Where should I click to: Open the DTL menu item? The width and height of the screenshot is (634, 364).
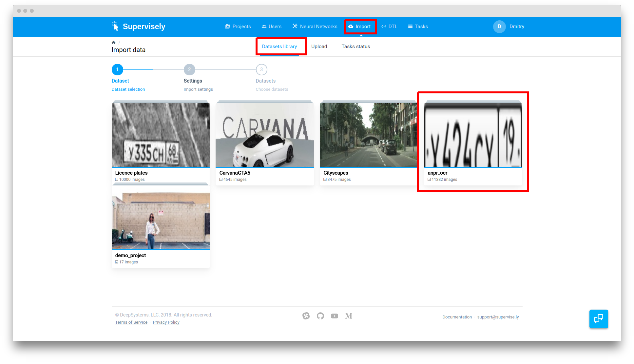389,27
